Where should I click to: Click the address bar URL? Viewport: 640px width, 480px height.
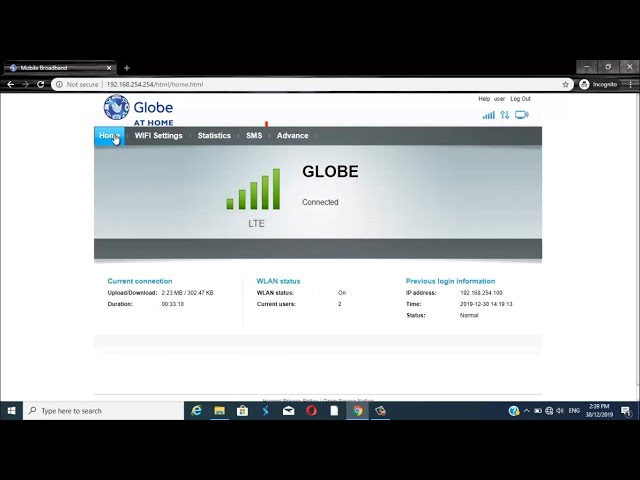(x=155, y=84)
